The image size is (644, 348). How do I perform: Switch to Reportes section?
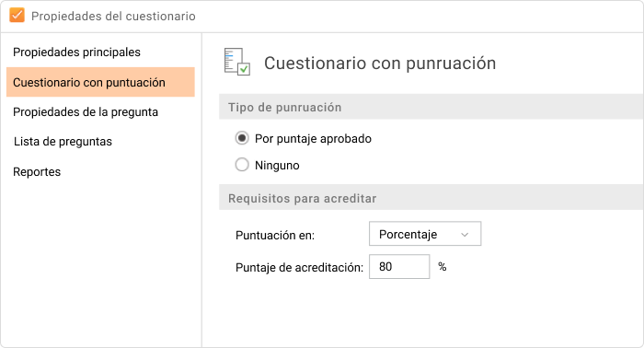[37, 171]
